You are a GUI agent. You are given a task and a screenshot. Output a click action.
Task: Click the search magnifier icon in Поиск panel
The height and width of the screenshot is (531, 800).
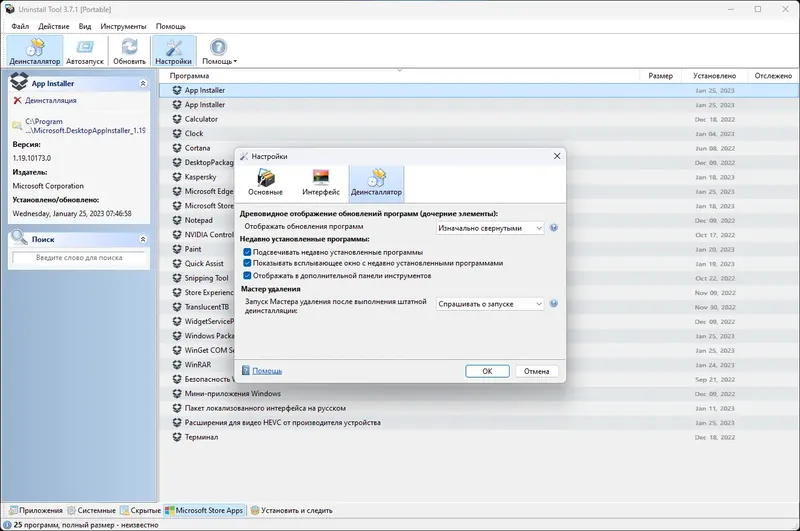point(19,237)
